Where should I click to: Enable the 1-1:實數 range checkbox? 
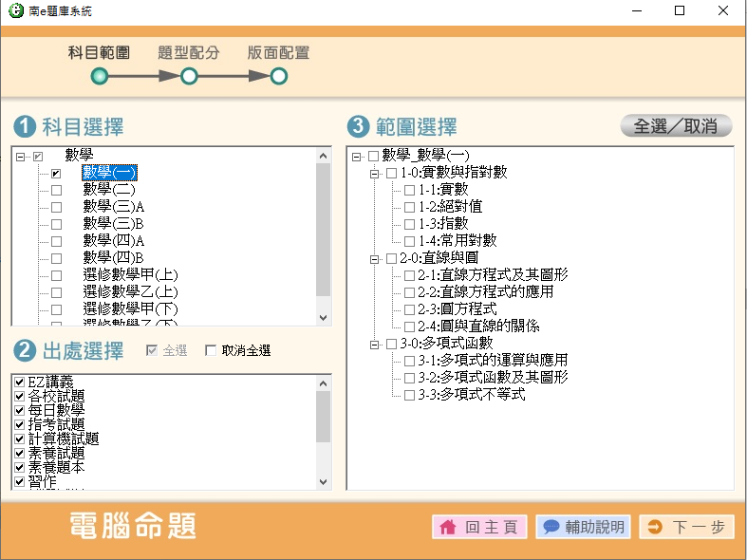pos(409,190)
